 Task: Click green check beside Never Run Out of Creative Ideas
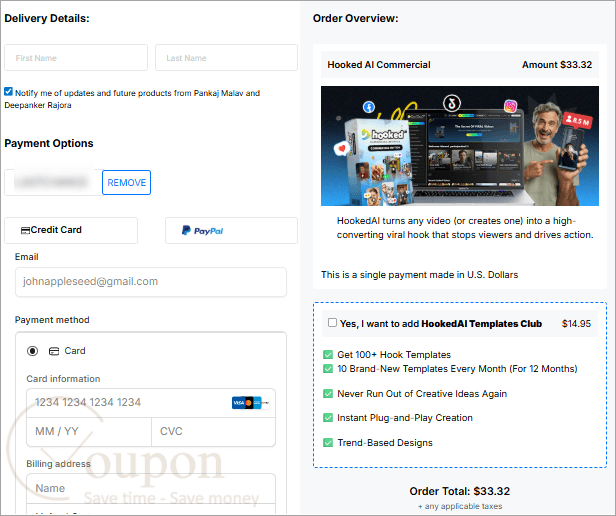click(x=328, y=394)
